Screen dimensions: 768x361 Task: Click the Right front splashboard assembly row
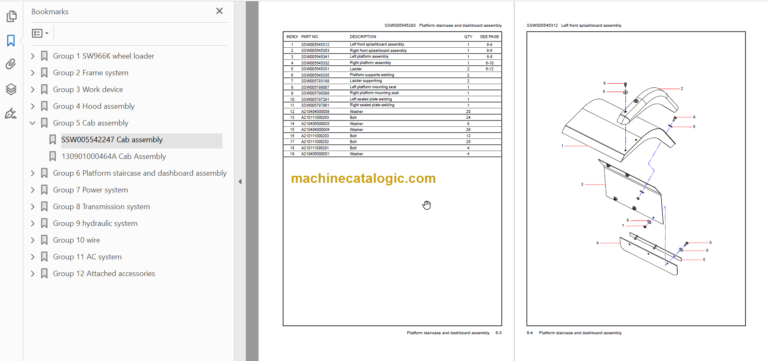pos(392,50)
